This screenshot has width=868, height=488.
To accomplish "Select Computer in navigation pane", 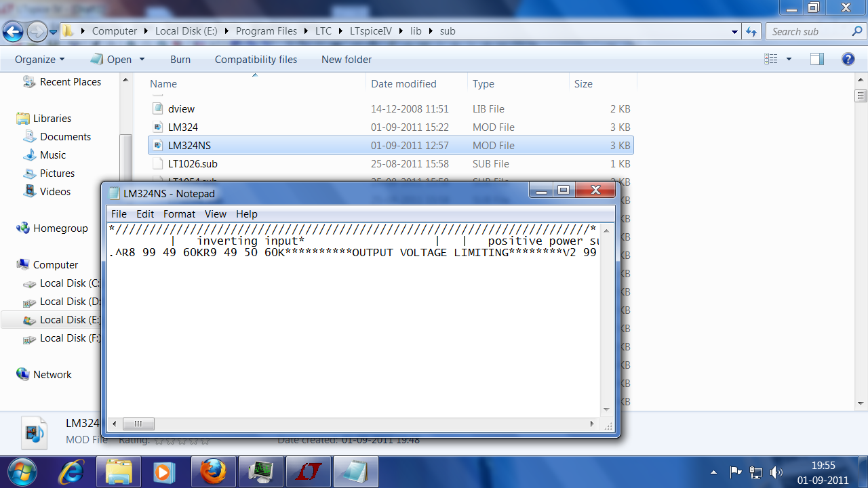I will click(56, 264).
